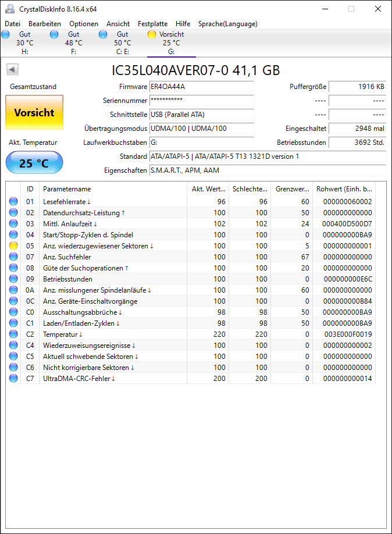Click raw value 003E000F0019

348,334
